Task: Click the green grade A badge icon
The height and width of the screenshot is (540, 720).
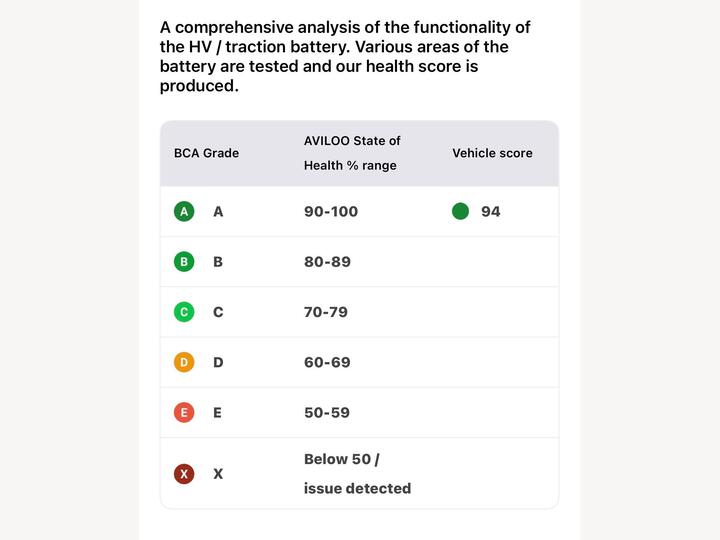Action: [x=184, y=212]
